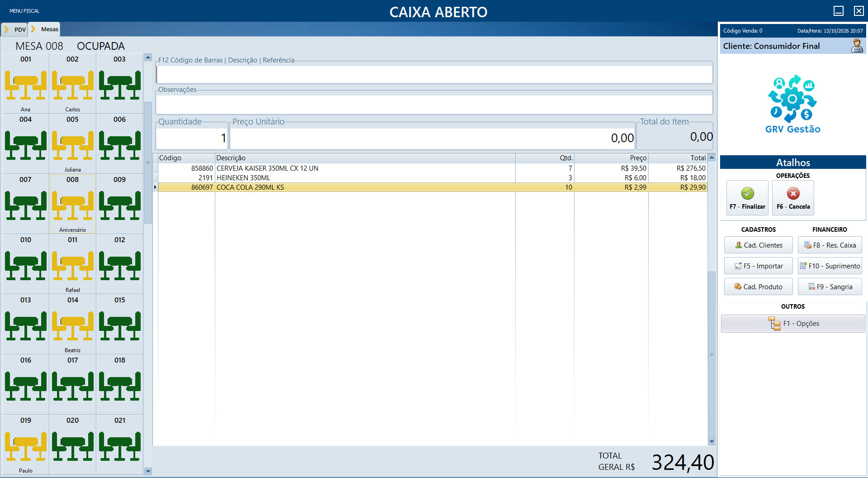Switch to the Mesas tab
Screen dimensions: 868x478
(x=45, y=29)
